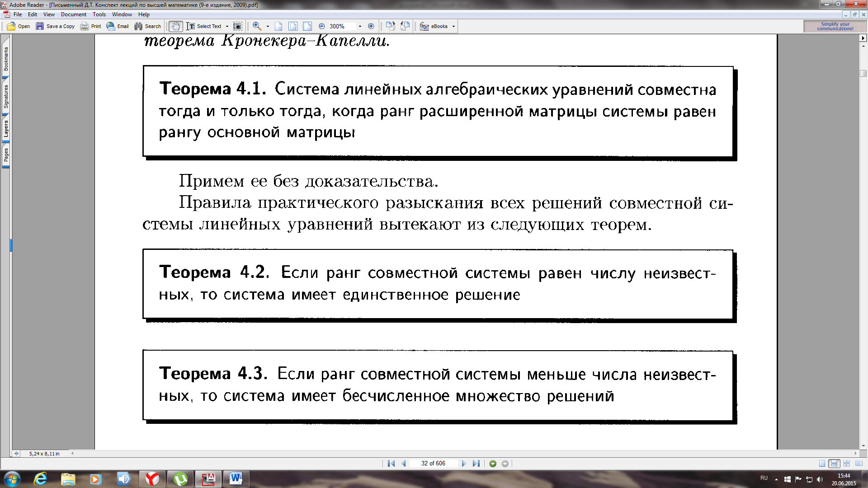Click the 'Simplify your communications!' ad link
This screenshot has height=488, width=868.
(x=835, y=26)
